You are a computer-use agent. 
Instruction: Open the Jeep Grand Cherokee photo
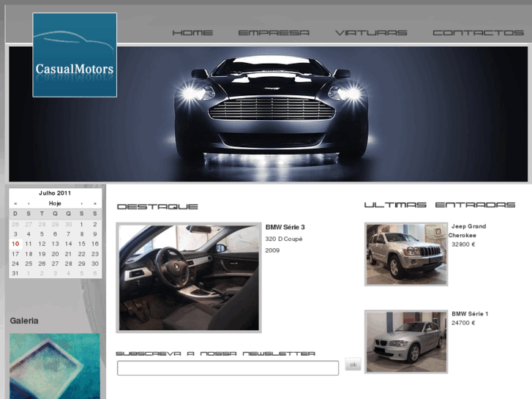coord(406,254)
